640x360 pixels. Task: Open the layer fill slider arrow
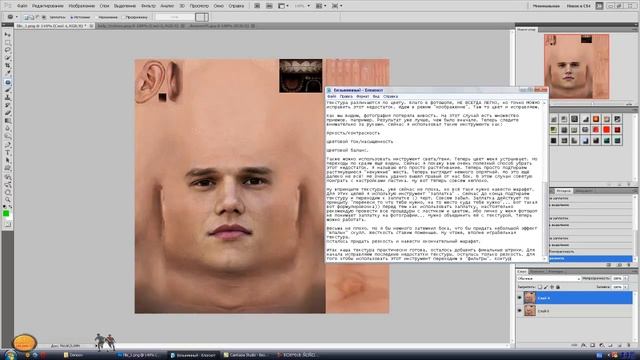[626, 287]
